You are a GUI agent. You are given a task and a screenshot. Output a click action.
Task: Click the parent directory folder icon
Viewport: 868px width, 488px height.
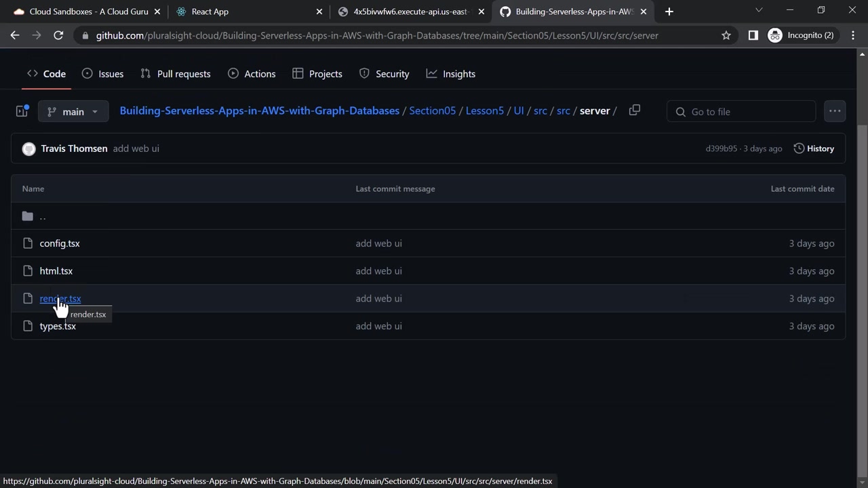(28, 216)
